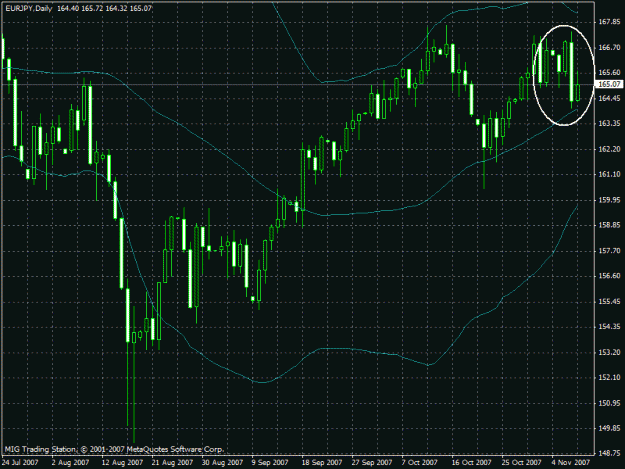This screenshot has width=625, height=469.
Task: Click the 12 Aug 2007 date label
Action: tap(122, 462)
